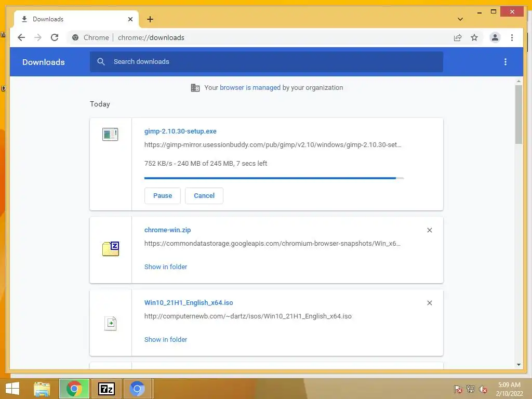
Task: Remove chrome-win.zip from the list
Action: tap(430, 230)
